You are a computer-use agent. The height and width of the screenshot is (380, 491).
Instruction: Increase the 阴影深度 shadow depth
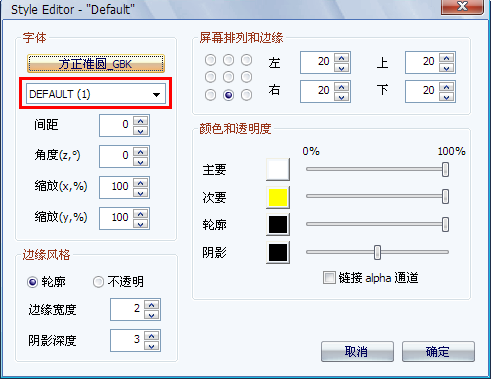coord(152,336)
